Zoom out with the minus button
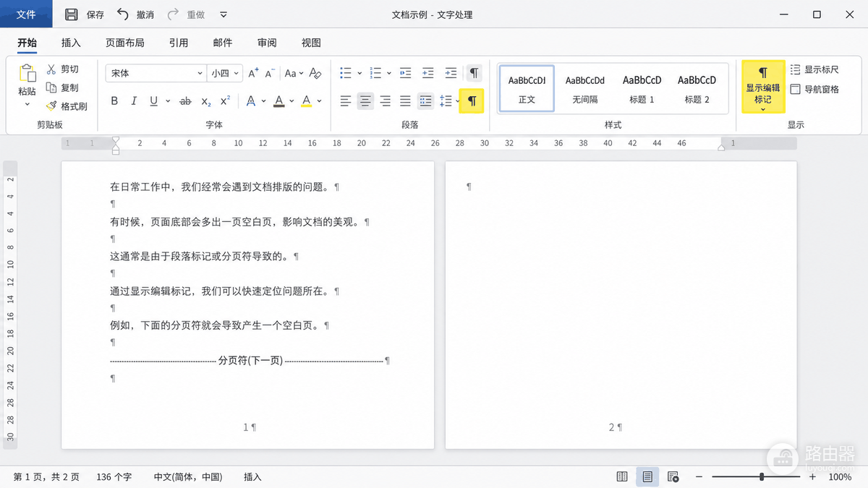The height and width of the screenshot is (488, 868). pos(699,477)
